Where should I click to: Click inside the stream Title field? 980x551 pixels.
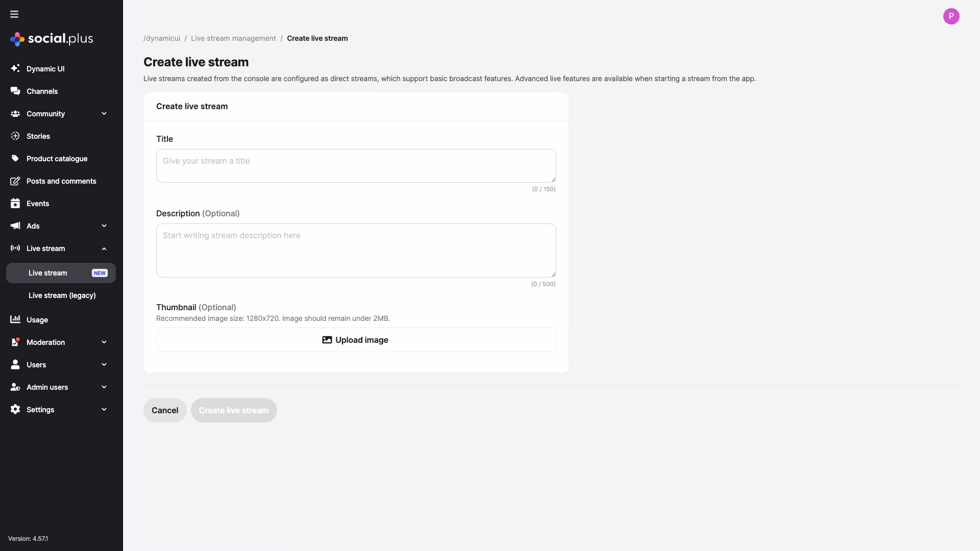356,166
